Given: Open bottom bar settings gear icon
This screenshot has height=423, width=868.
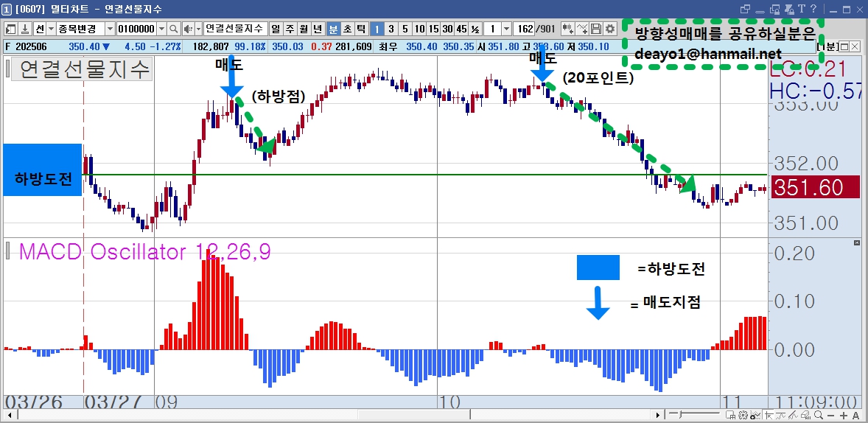Looking at the screenshot, I should click(x=743, y=415).
